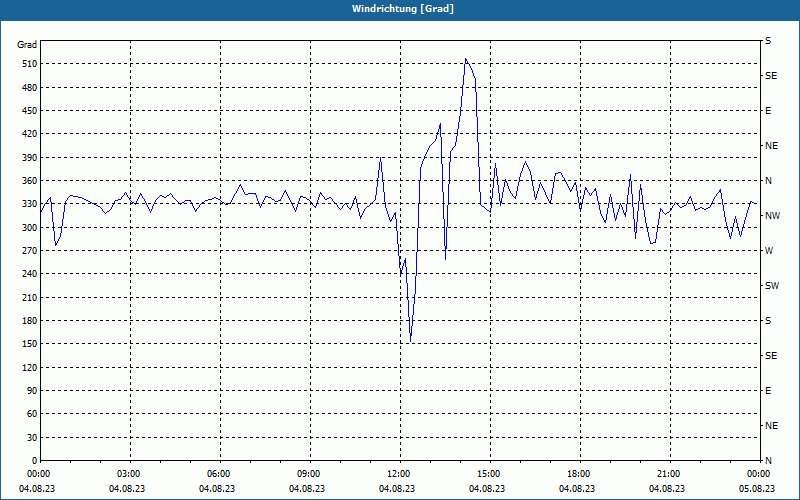The height and width of the screenshot is (500, 800).
Task: Click the '360' y-axis value
Action: tap(30, 181)
